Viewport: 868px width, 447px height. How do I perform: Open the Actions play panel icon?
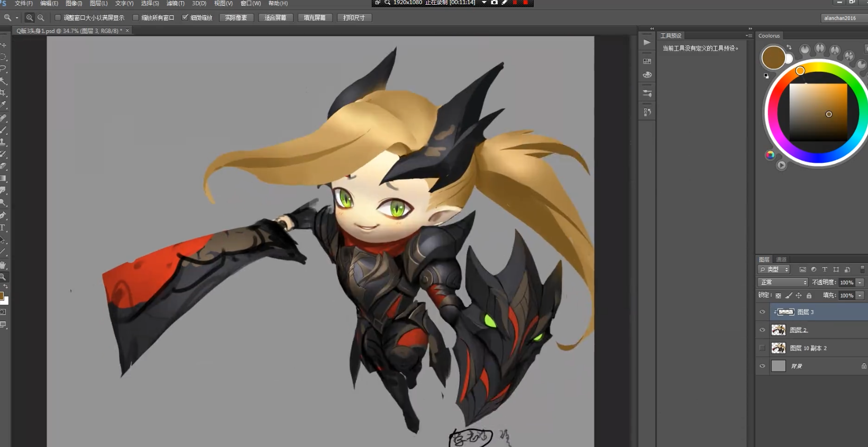(x=647, y=42)
